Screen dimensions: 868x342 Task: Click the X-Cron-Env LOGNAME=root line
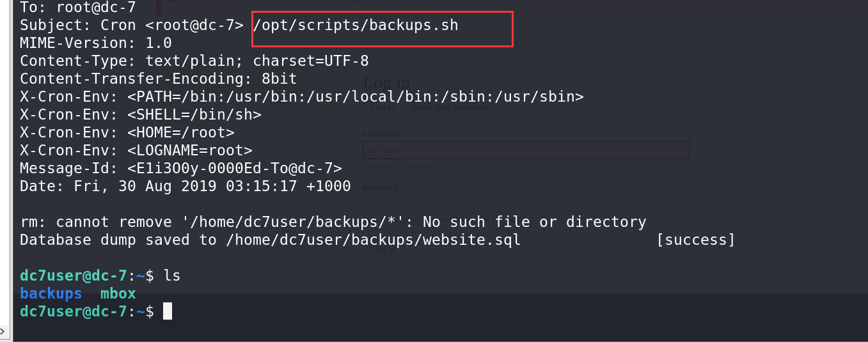(x=136, y=150)
